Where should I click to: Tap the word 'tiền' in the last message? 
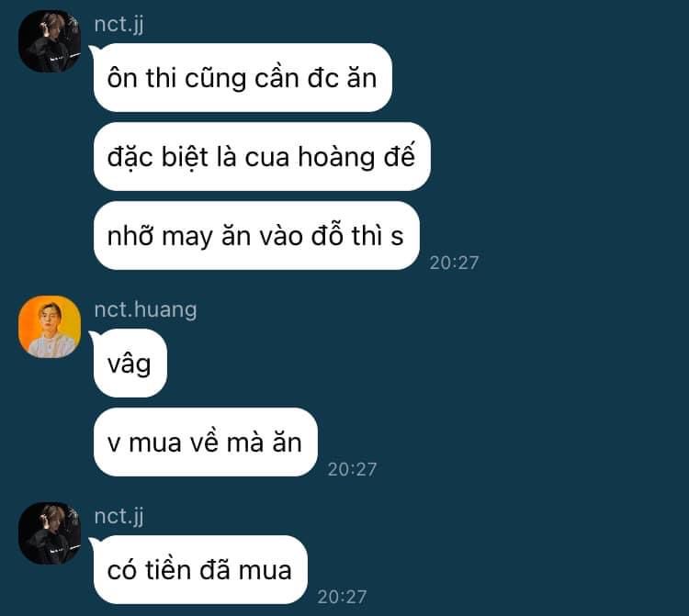[167, 570]
